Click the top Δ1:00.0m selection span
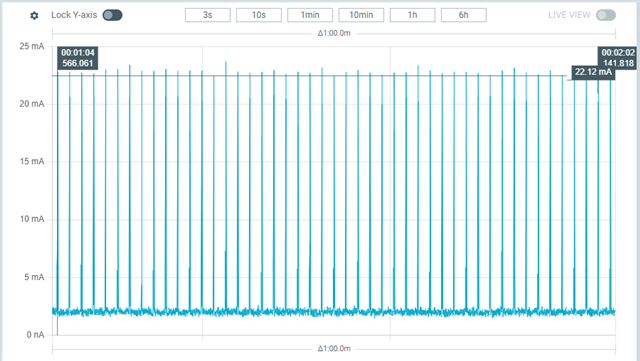This screenshot has height=361, width=640. point(334,33)
